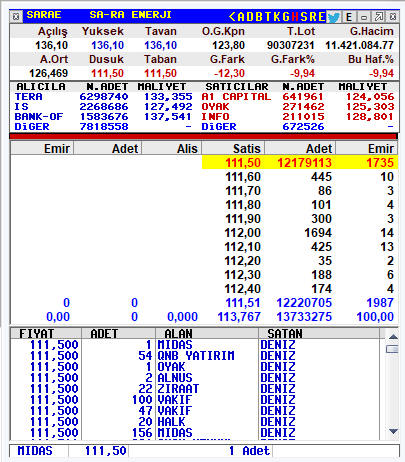Select the 'B' letter shortcut in title bar

click(259, 16)
